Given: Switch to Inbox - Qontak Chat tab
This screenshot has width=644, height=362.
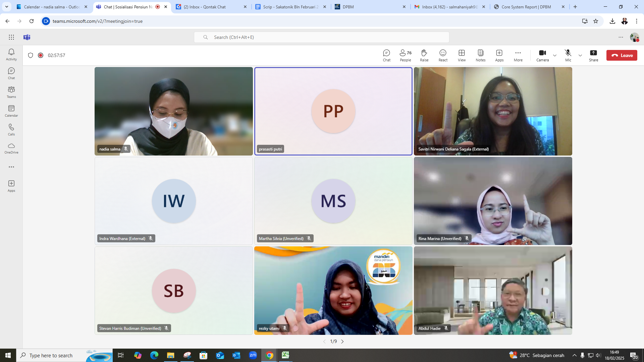Looking at the screenshot, I should coord(211,7).
